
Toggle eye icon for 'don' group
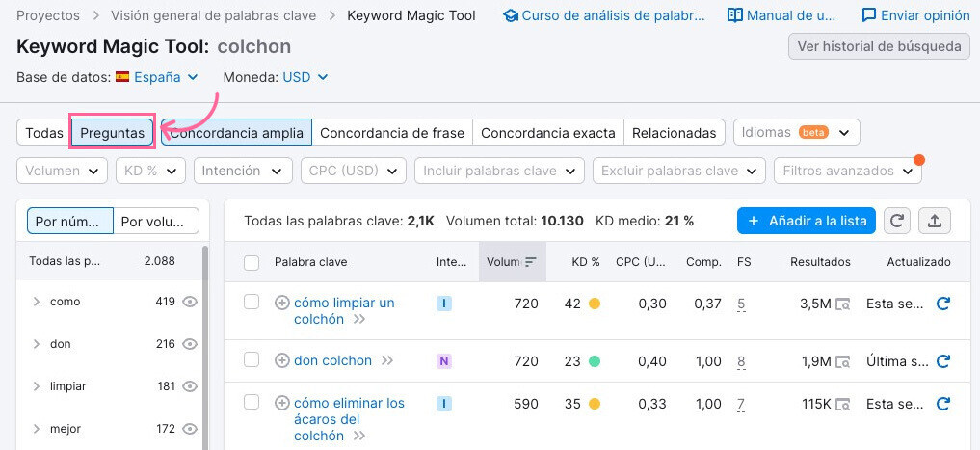pos(190,344)
